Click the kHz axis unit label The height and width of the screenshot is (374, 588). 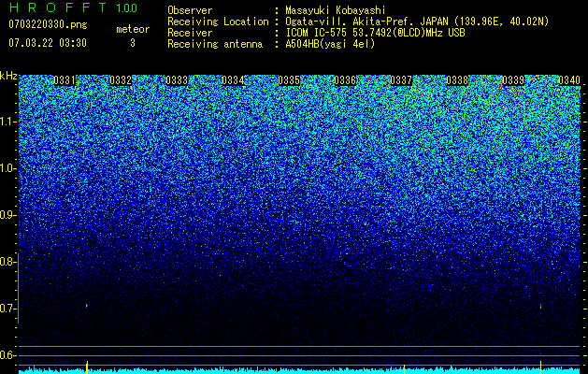[8, 76]
